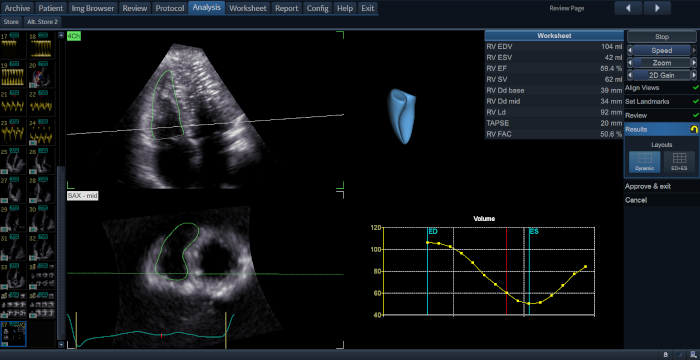This screenshot has height=360, width=700.
Task: Go to next review page arrow
Action: click(657, 8)
